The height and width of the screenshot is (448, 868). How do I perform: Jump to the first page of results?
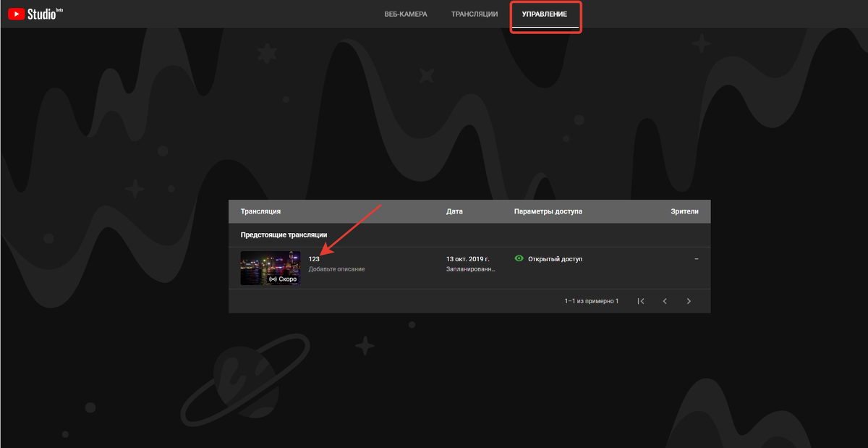(x=641, y=301)
